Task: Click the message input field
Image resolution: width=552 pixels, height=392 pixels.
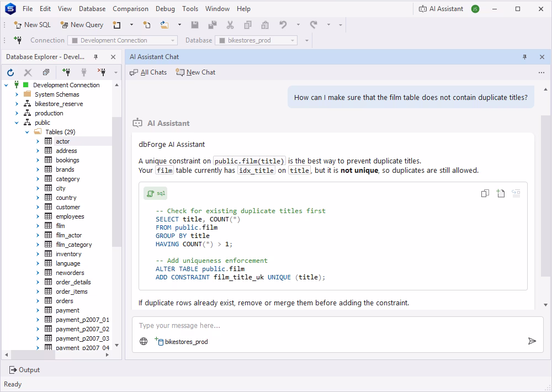Action: click(337, 325)
